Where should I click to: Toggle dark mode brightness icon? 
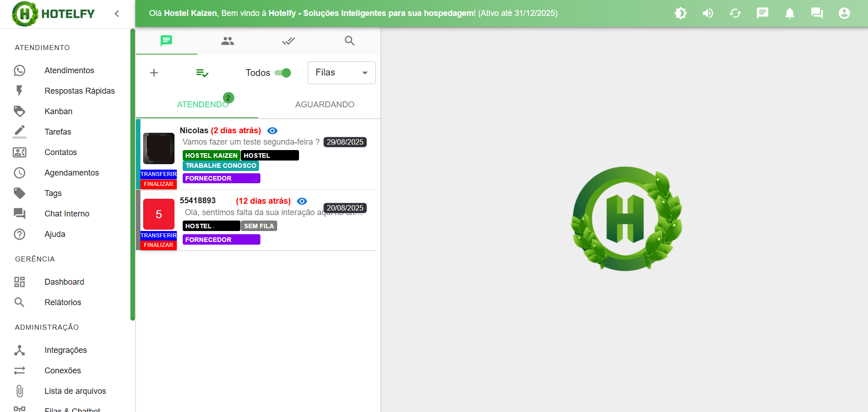[x=680, y=13]
